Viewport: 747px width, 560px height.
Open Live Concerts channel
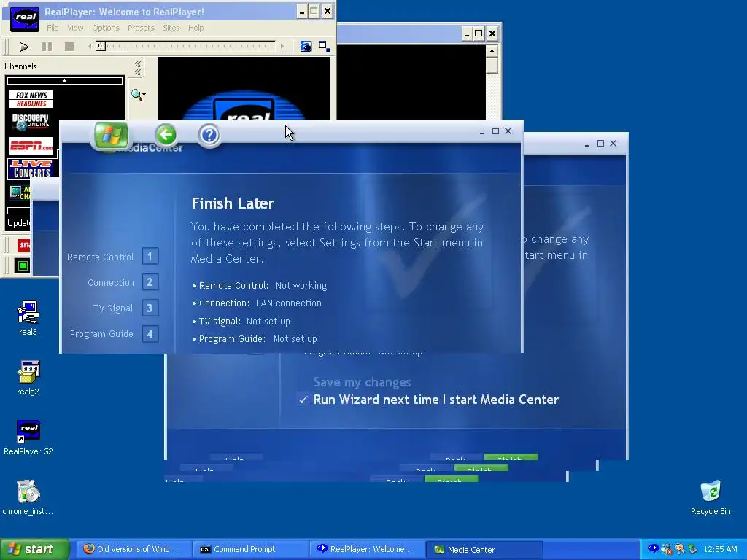31,168
